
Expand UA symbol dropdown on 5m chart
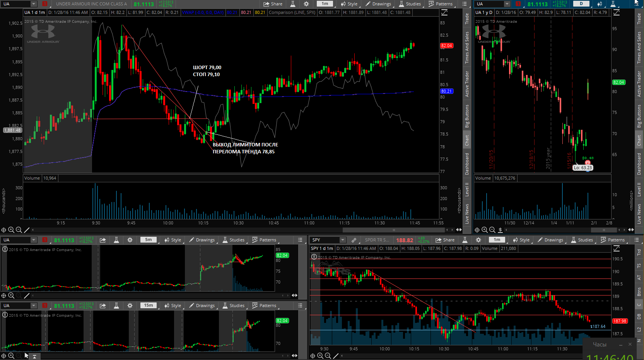(34, 240)
